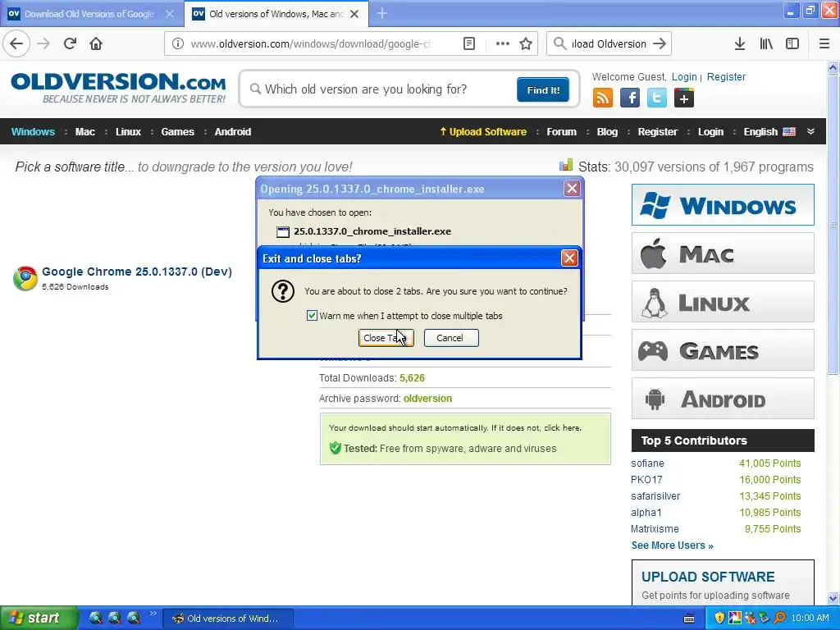Open first quick launch icon in taskbar
This screenshot has height=630, width=840.
[x=96, y=618]
